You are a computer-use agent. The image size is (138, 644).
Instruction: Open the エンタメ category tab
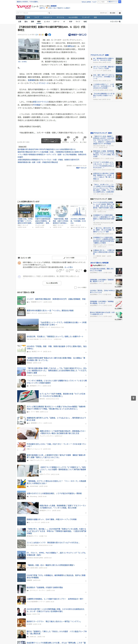coord(47,21)
